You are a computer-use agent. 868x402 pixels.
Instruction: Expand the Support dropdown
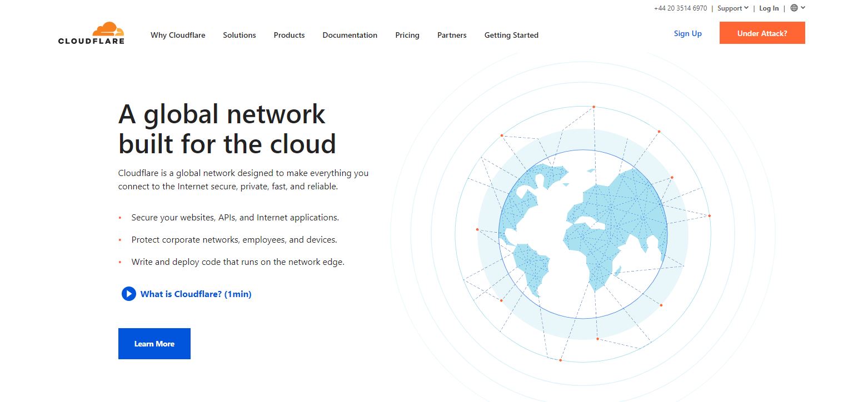pos(733,8)
